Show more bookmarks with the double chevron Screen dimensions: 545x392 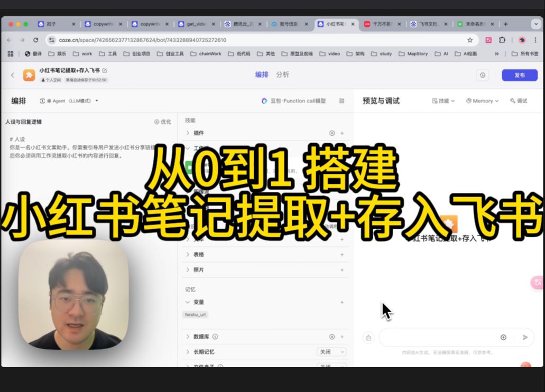497,53
